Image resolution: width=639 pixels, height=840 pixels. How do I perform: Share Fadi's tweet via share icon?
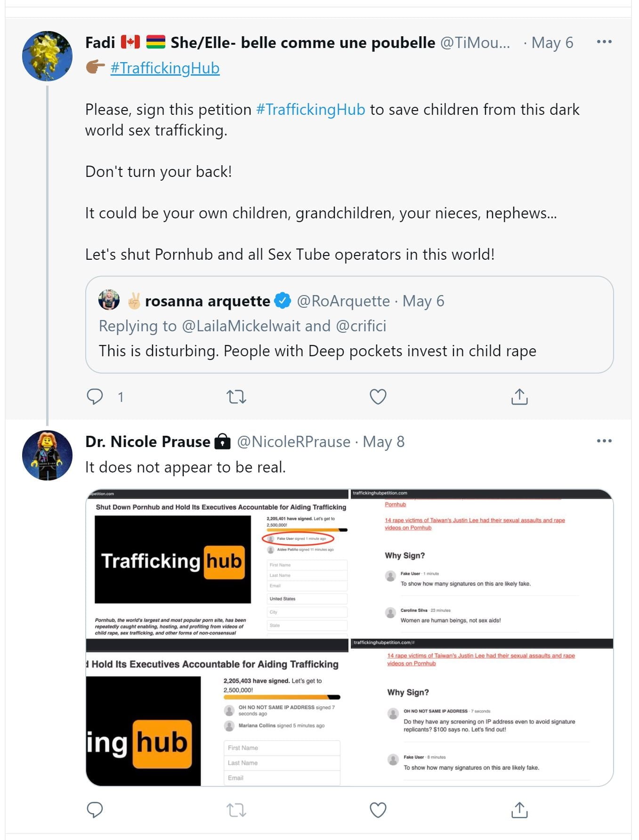click(519, 397)
